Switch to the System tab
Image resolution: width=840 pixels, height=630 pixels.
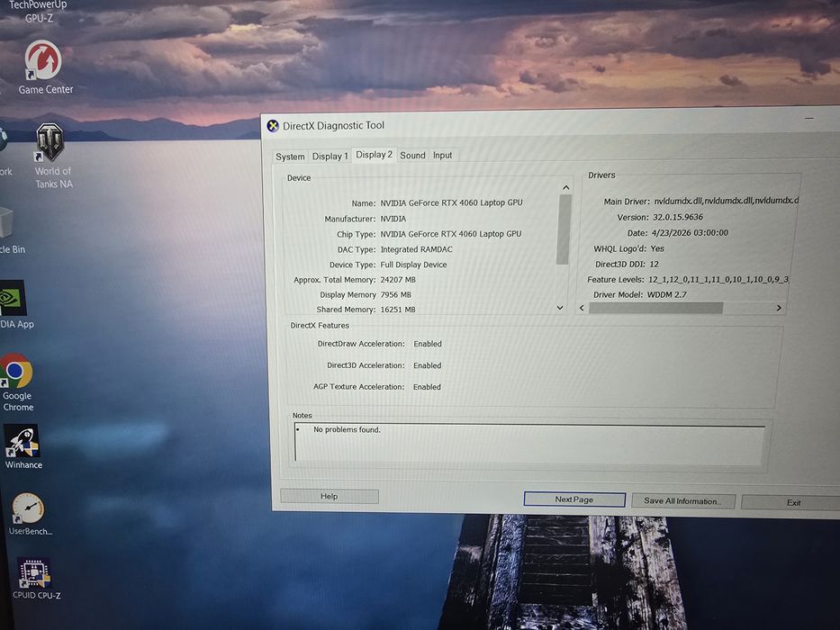290,157
